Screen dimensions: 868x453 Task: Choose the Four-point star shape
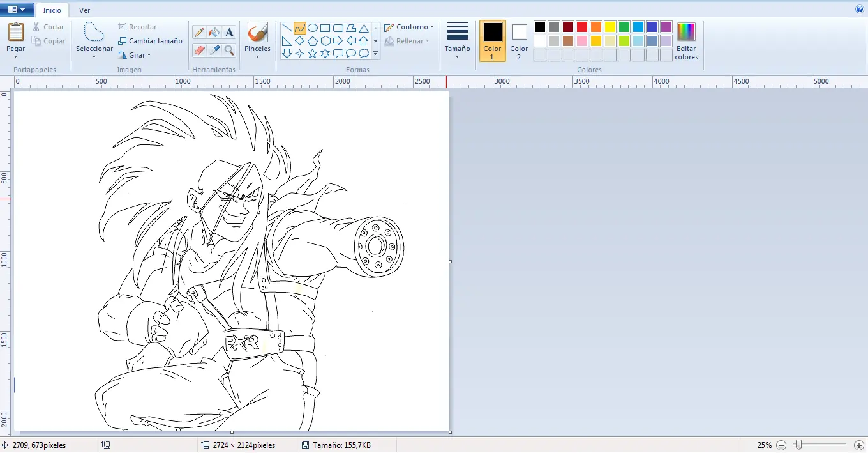pyautogui.click(x=300, y=54)
